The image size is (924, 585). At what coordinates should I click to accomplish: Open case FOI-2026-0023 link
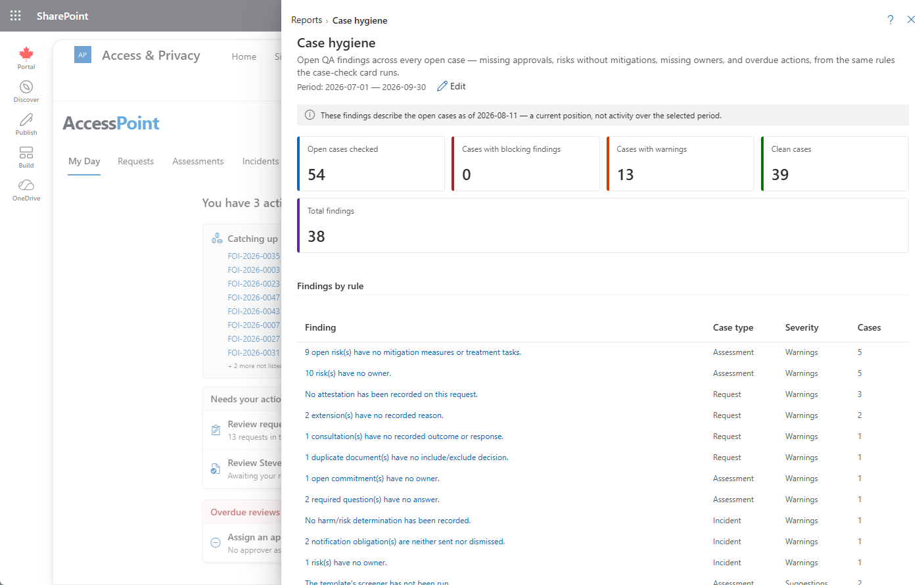pyautogui.click(x=254, y=284)
